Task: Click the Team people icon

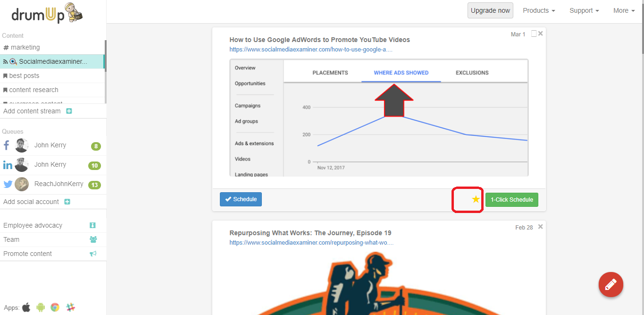Action: [93, 239]
